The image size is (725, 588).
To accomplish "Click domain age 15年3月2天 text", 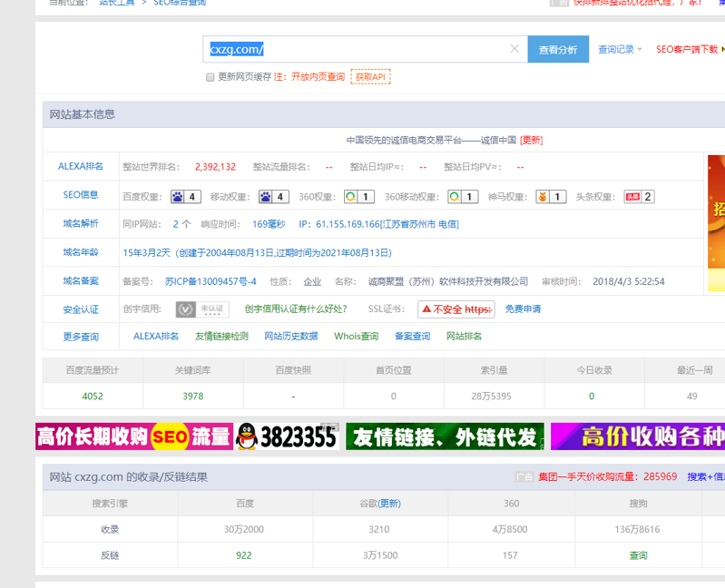I will pyautogui.click(x=146, y=253).
